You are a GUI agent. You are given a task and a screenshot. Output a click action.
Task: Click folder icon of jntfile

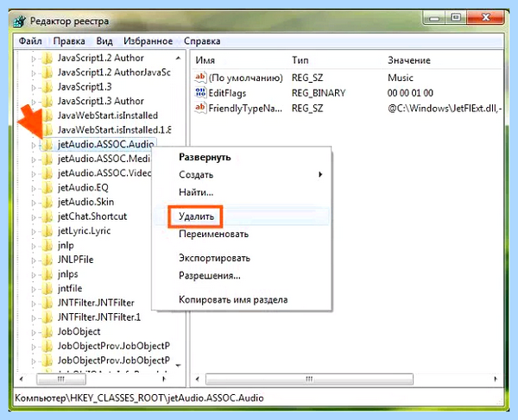point(47,289)
